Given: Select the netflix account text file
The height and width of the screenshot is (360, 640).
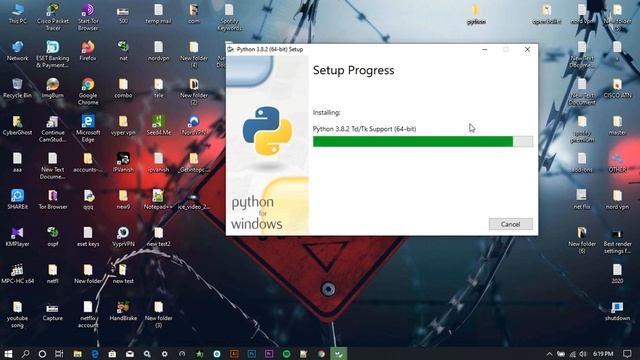Looking at the screenshot, I should point(88,314).
